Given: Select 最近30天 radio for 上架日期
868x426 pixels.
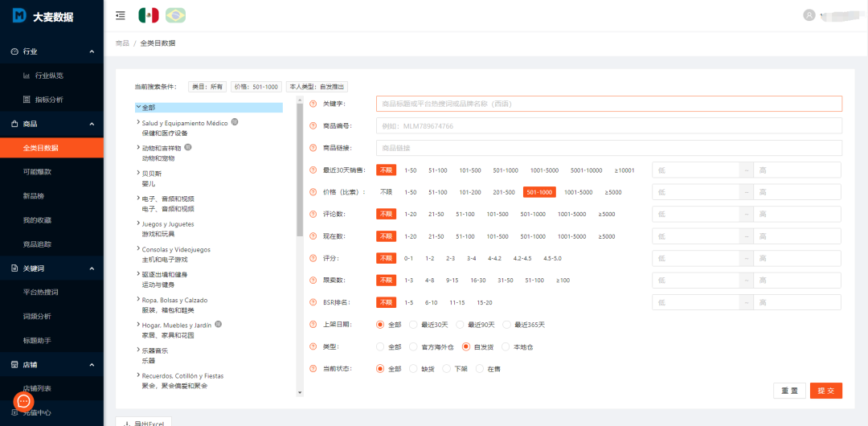Looking at the screenshot, I should (415, 325).
